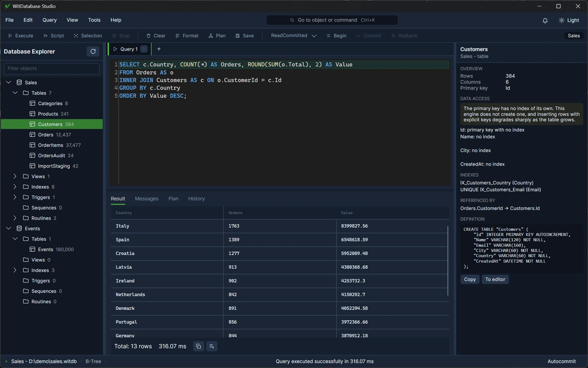
Task: Click the value 8399827.56
Action: (x=354, y=226)
